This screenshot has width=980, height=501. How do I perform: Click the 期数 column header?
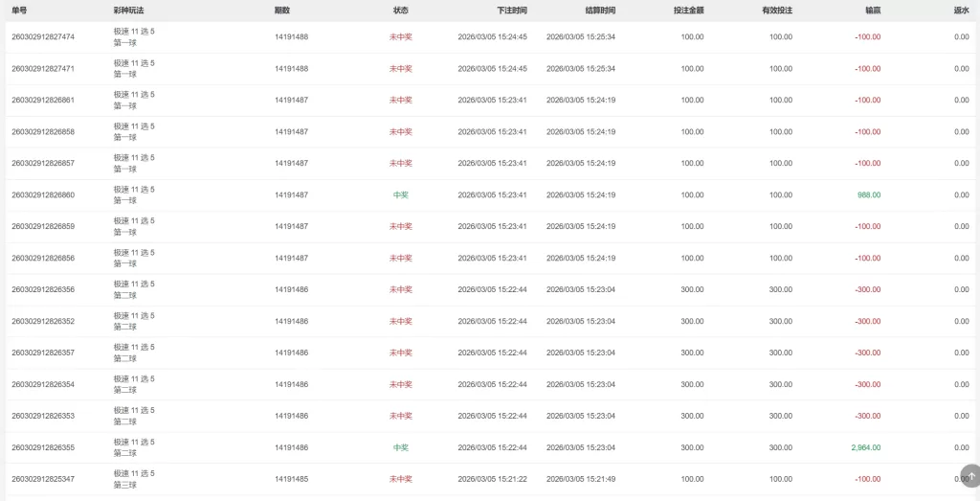click(282, 11)
